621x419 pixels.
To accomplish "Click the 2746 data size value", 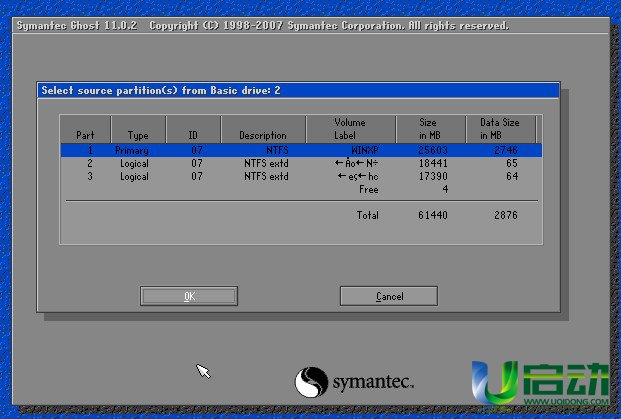I will click(506, 150).
